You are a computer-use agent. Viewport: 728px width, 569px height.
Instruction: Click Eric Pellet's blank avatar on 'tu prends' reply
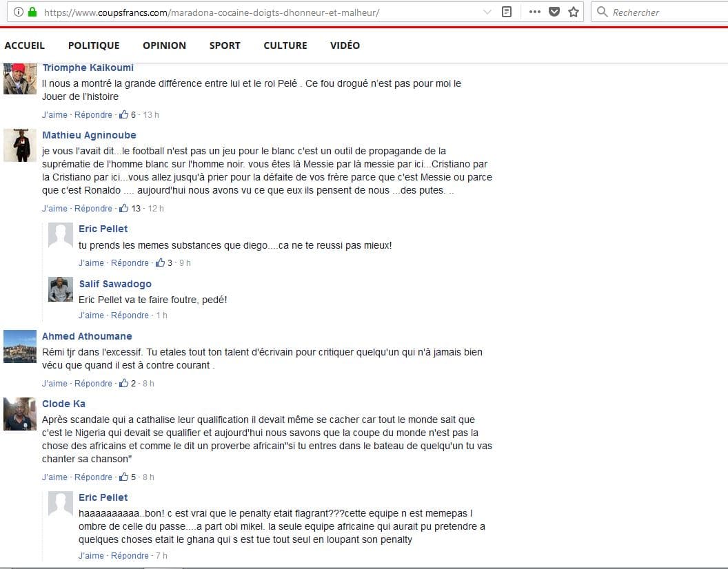(x=61, y=235)
